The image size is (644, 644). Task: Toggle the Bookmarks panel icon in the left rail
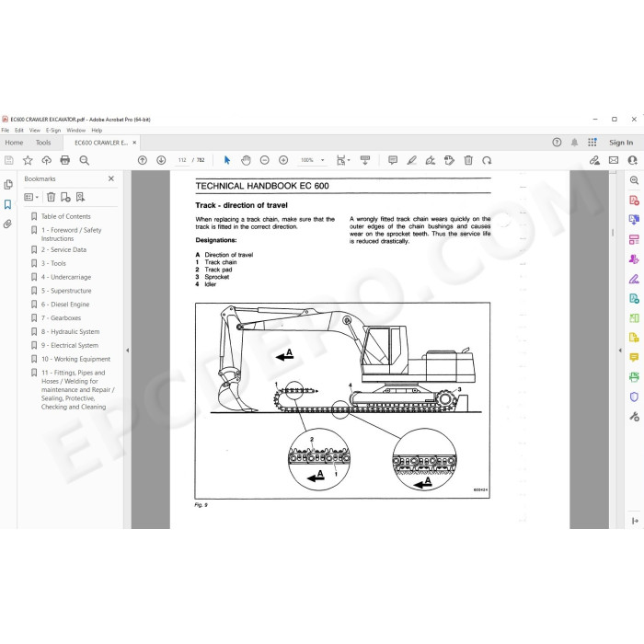point(7,204)
